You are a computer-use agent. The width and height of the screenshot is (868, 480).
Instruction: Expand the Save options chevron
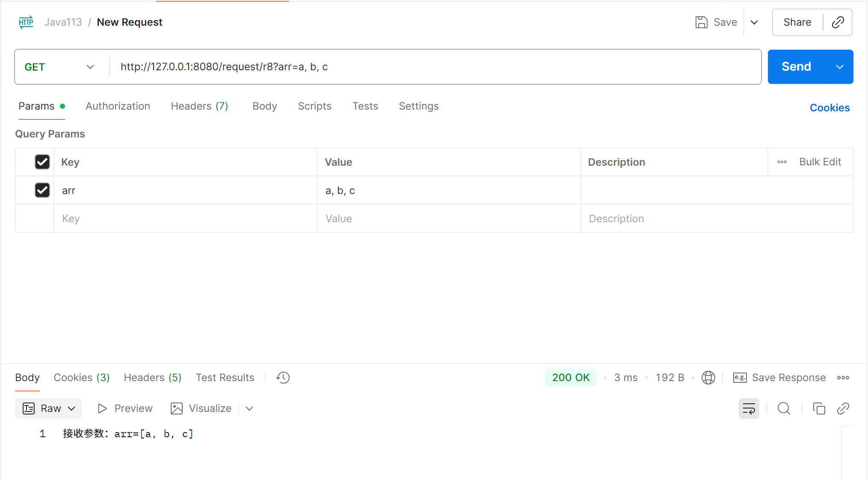click(754, 22)
